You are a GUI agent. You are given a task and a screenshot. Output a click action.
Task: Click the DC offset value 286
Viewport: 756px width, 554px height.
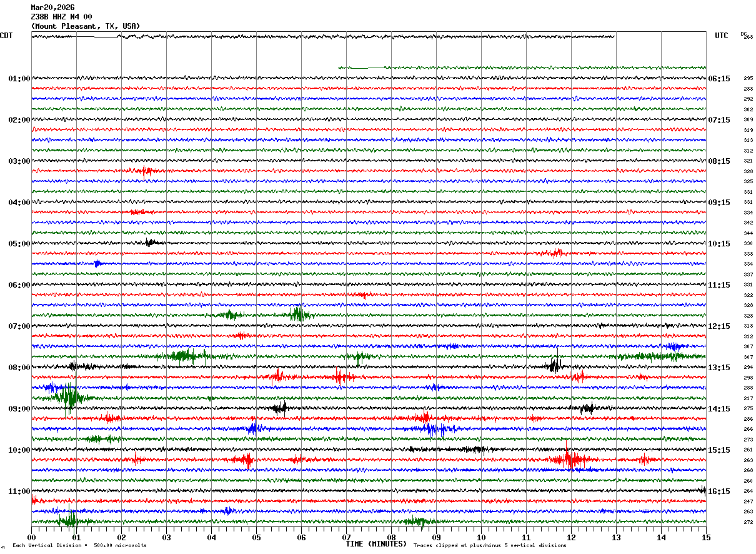748,419
